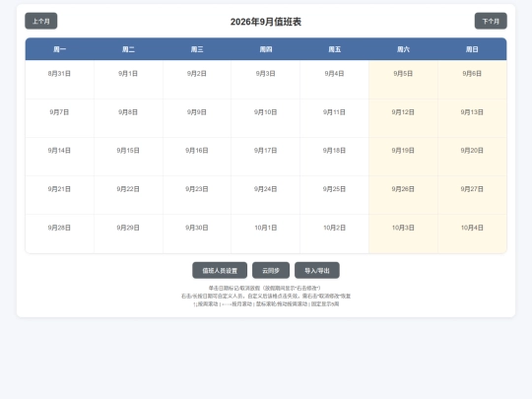Select the 9月23日 date cell
532x399 pixels.
[197, 195]
